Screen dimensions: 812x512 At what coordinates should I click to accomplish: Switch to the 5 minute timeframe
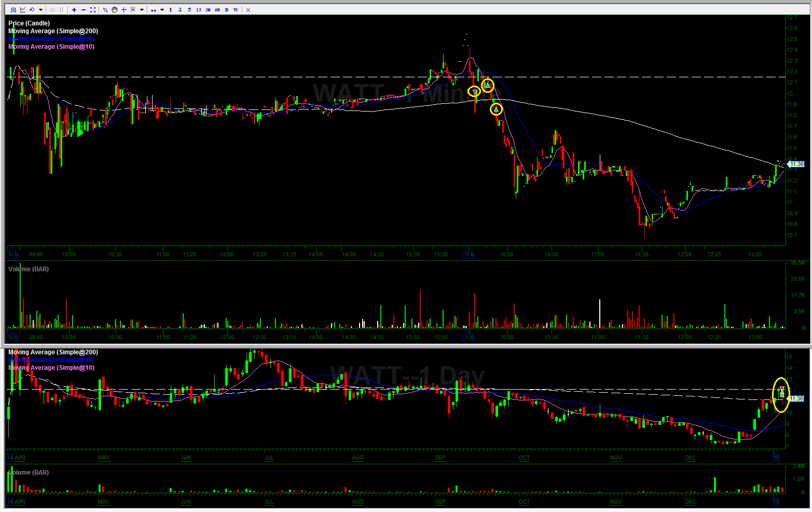click(x=189, y=10)
